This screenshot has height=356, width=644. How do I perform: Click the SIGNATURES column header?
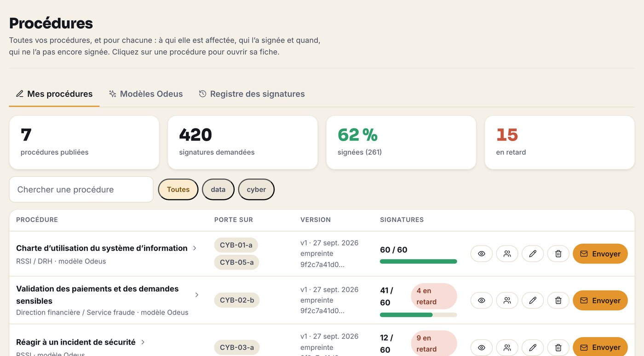[402, 220]
